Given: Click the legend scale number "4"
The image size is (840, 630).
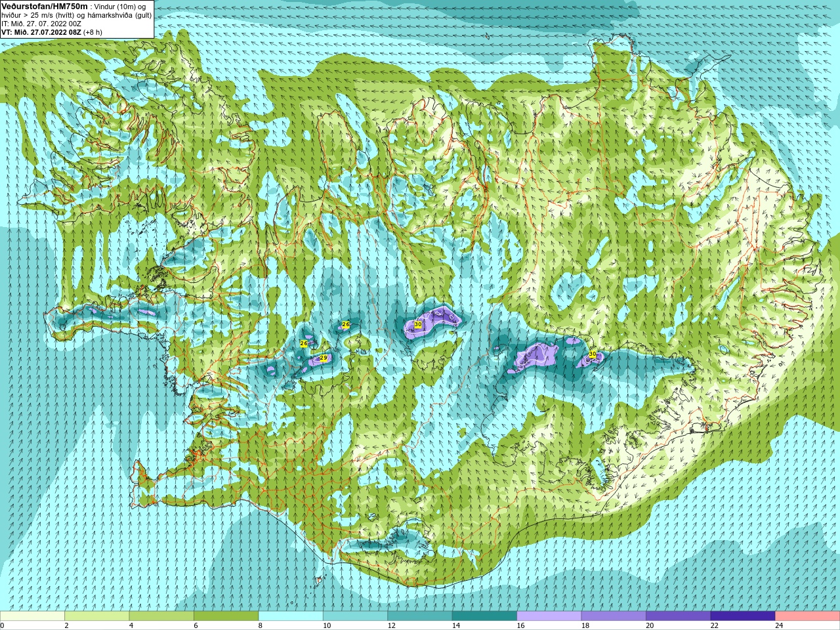Looking at the screenshot, I should [x=131, y=625].
